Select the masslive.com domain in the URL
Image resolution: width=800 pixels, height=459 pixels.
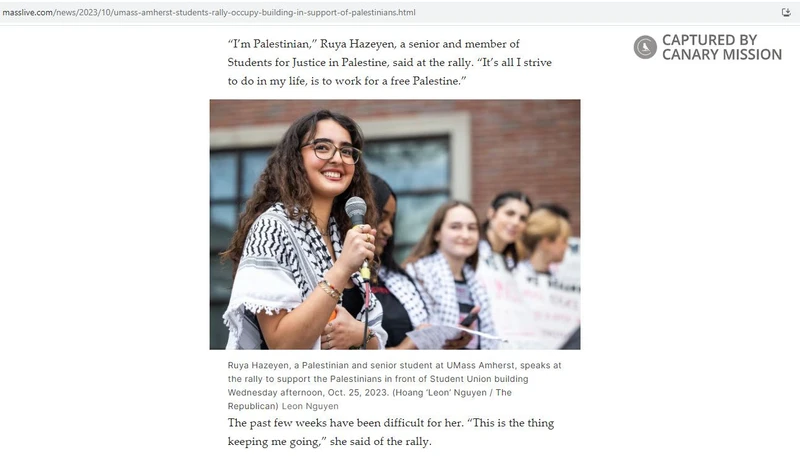click(x=28, y=12)
